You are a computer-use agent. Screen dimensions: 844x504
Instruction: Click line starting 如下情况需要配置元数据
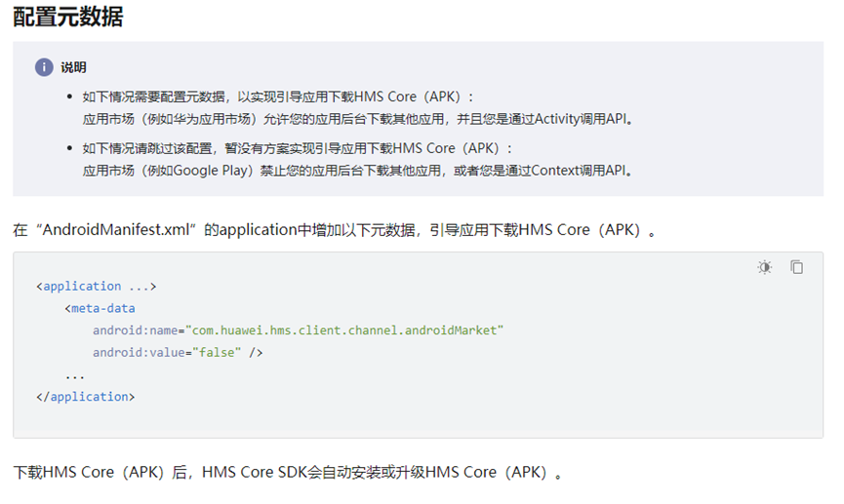point(278,97)
